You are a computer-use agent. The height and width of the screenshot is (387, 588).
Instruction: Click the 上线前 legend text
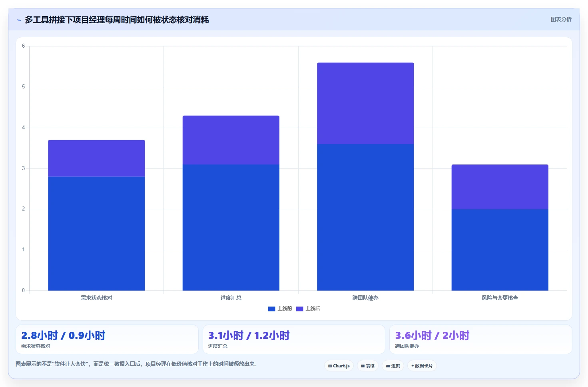coord(285,309)
